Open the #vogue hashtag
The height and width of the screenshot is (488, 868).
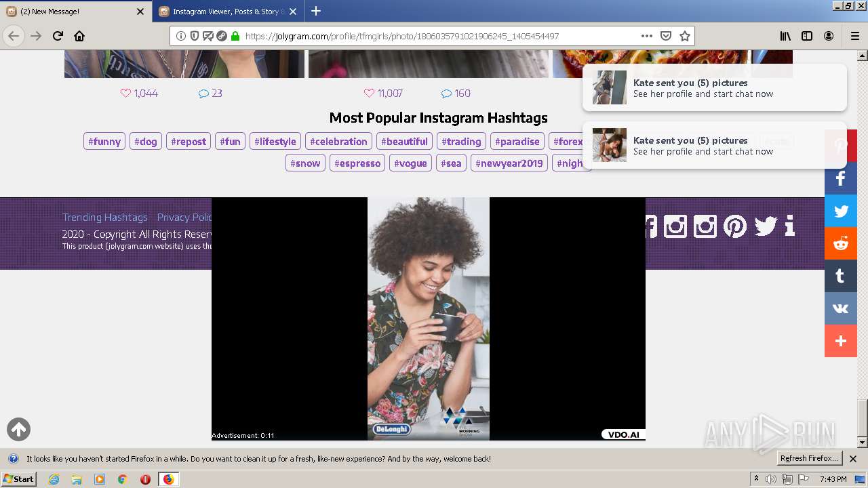click(x=410, y=163)
